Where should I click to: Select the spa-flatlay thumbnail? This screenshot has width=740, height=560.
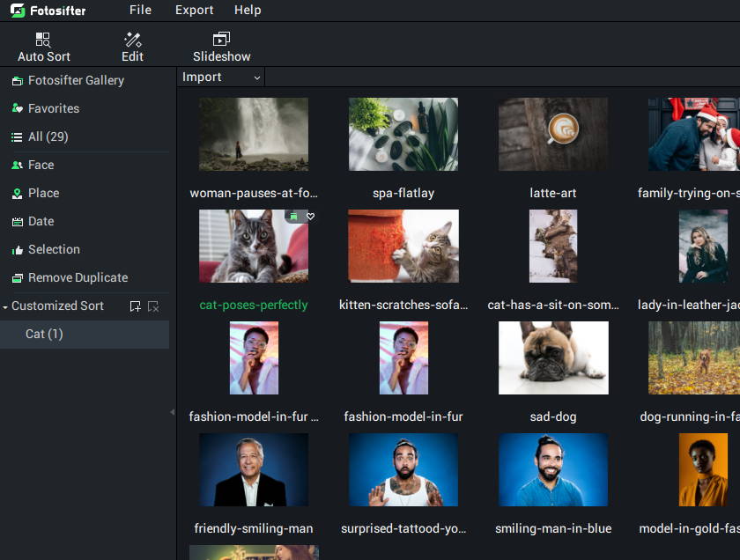403,135
